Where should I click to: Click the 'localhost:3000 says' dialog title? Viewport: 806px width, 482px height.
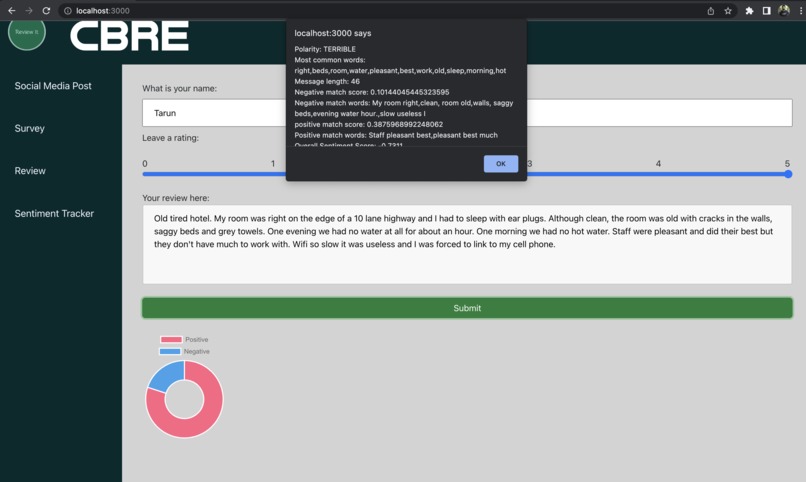coord(333,33)
